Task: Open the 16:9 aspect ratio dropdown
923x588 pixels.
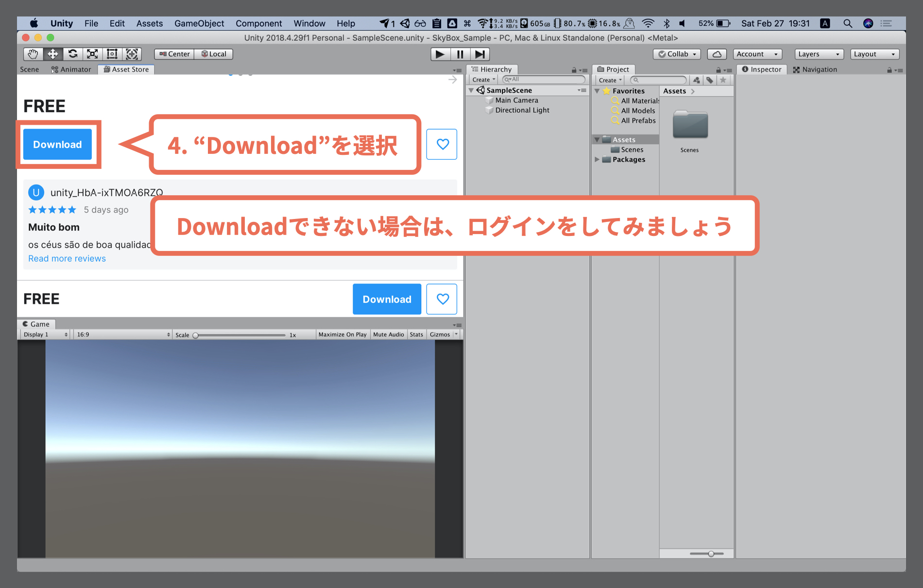Action: [x=123, y=335]
